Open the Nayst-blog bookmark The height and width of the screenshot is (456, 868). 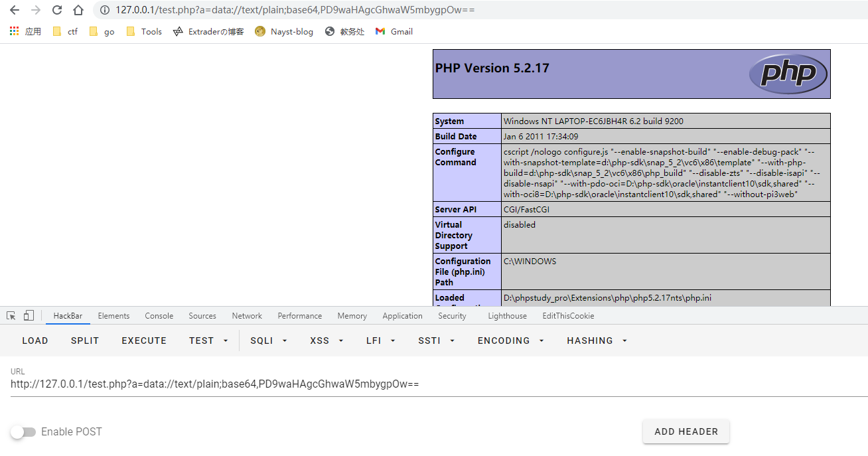283,31
